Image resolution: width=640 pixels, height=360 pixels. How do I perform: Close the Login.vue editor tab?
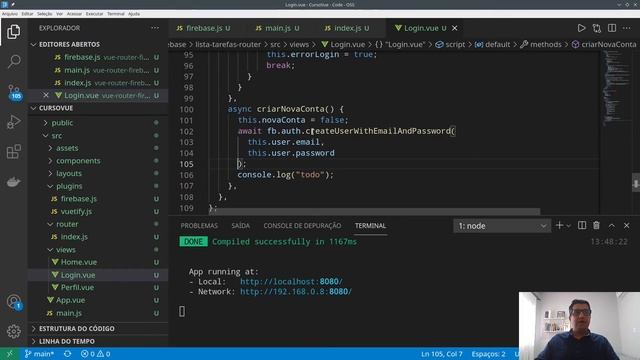(x=455, y=28)
